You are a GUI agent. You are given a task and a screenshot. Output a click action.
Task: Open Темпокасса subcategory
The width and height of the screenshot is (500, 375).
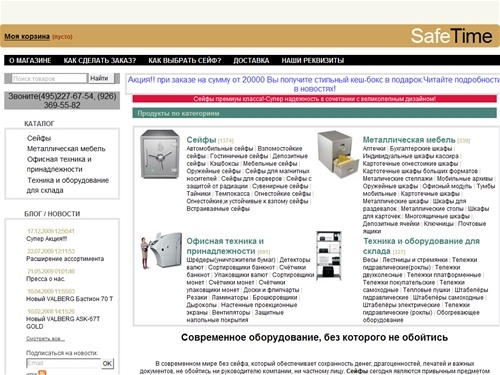pyautogui.click(x=232, y=194)
